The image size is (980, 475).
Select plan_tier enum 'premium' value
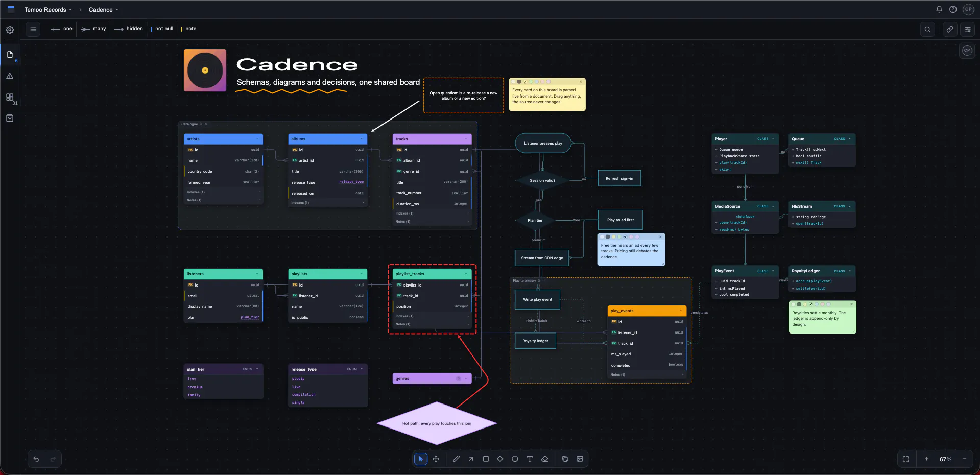pos(195,387)
